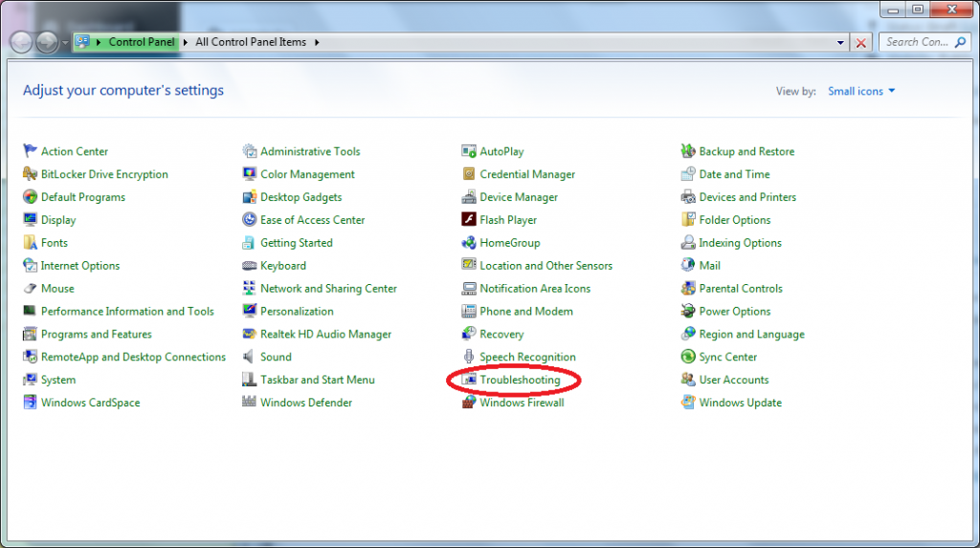Open the Default Programs icon
The height and width of the screenshot is (548, 980).
point(30,197)
